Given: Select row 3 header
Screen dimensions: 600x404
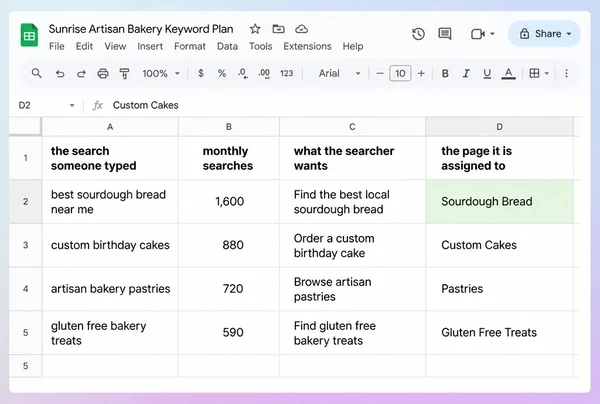Looking at the screenshot, I should 25,245.
